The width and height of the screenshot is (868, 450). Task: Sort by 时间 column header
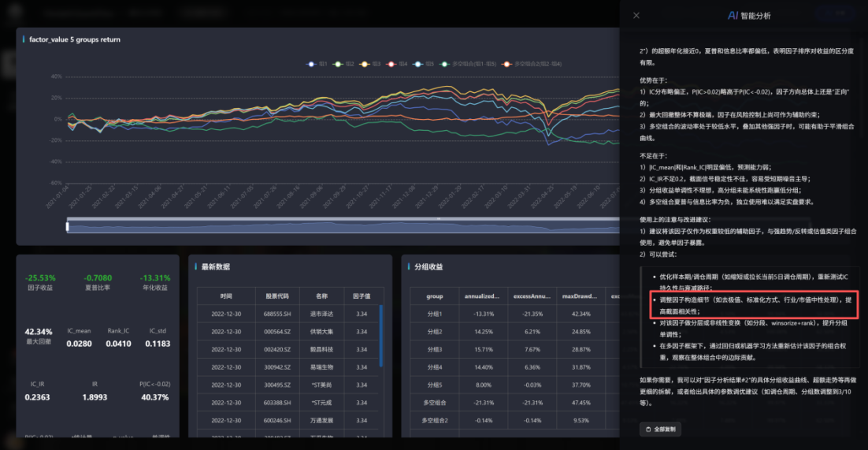pos(226,296)
